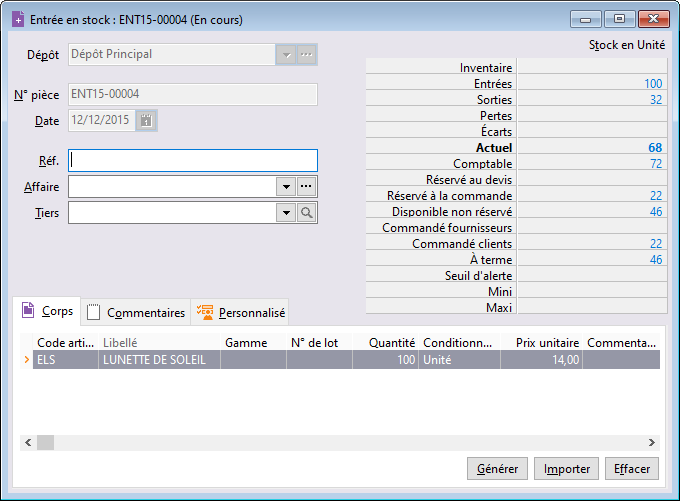Click the Prix unitaire column header

(x=541, y=343)
